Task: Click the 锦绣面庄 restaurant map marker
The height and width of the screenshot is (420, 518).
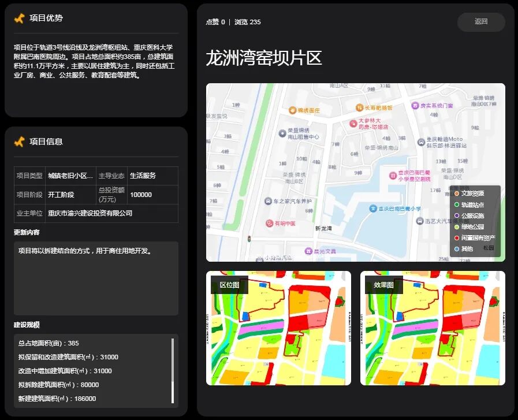Action: point(292,110)
